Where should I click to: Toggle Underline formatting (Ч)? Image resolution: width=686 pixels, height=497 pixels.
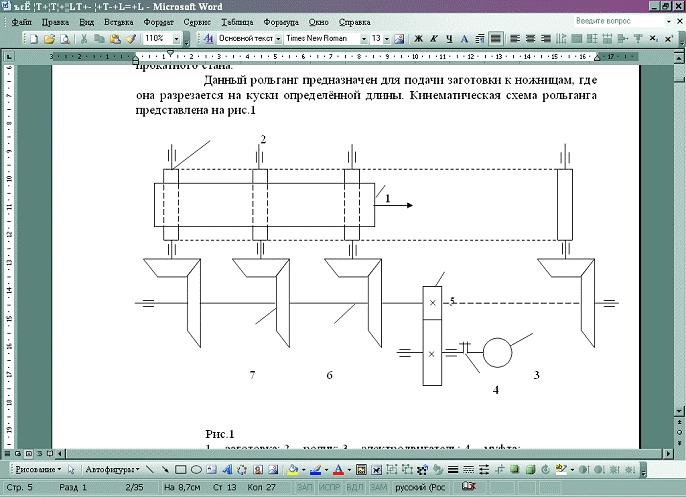450,38
